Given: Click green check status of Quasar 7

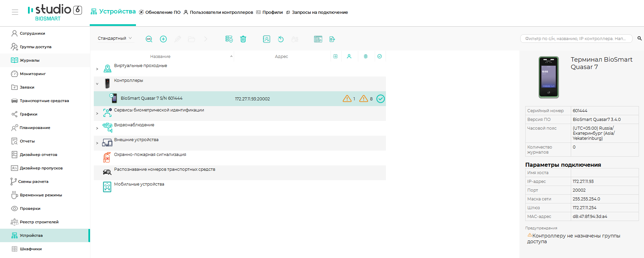Looking at the screenshot, I should [x=381, y=99].
